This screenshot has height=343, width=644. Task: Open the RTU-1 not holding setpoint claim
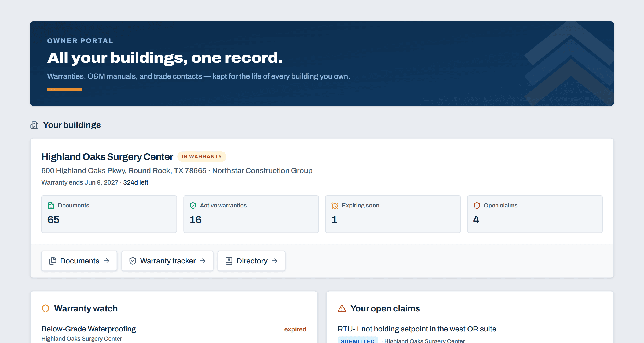tap(417, 329)
